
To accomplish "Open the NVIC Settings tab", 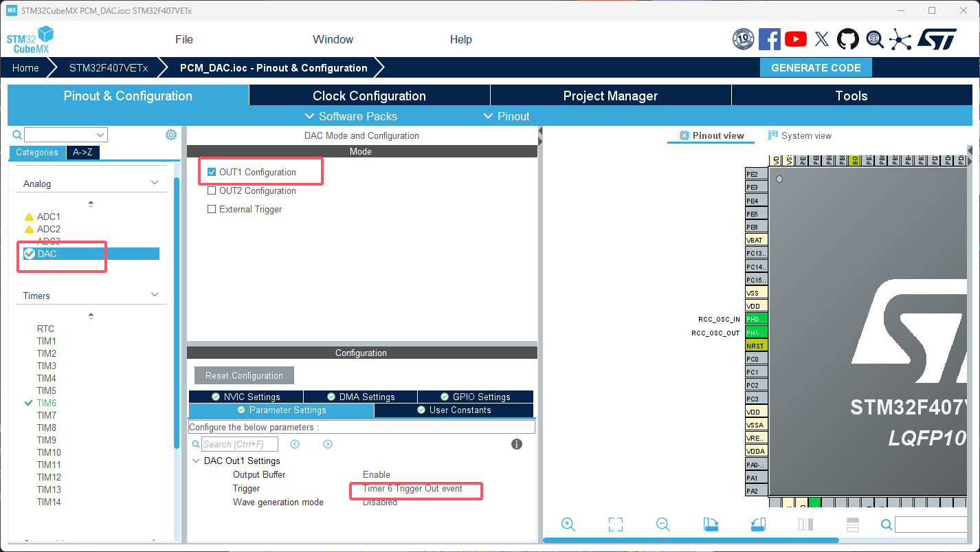I will 246,397.
